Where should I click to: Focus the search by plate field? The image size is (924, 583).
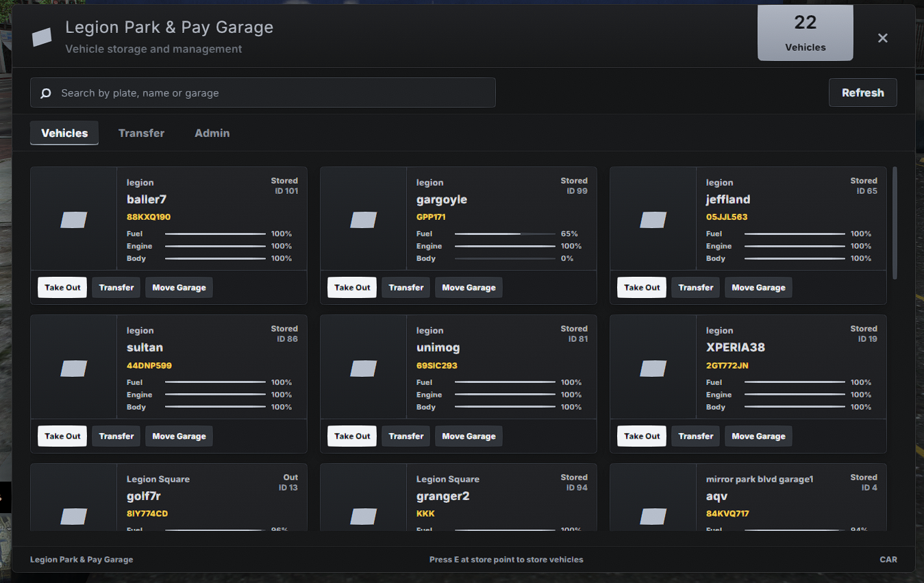263,92
